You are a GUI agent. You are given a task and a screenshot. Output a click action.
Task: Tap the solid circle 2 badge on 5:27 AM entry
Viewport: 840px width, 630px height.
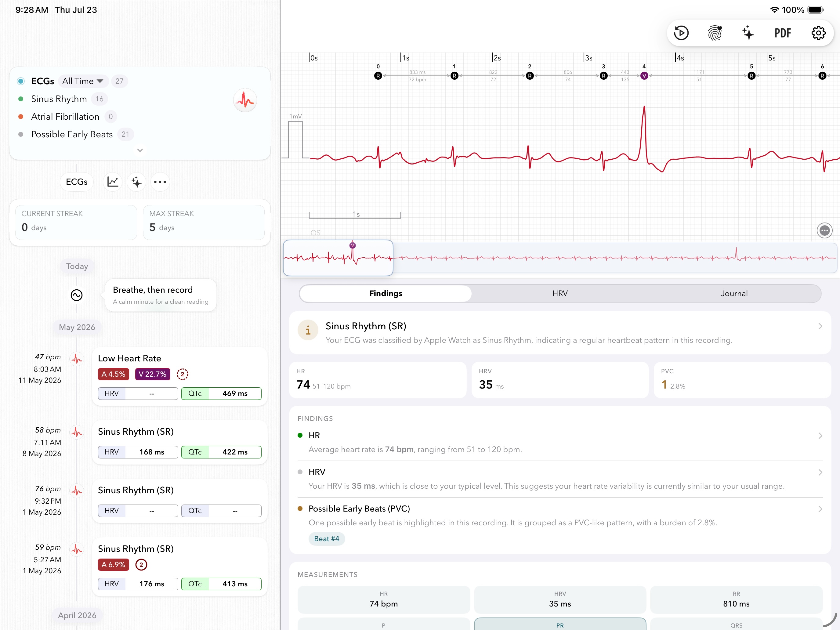(x=141, y=565)
